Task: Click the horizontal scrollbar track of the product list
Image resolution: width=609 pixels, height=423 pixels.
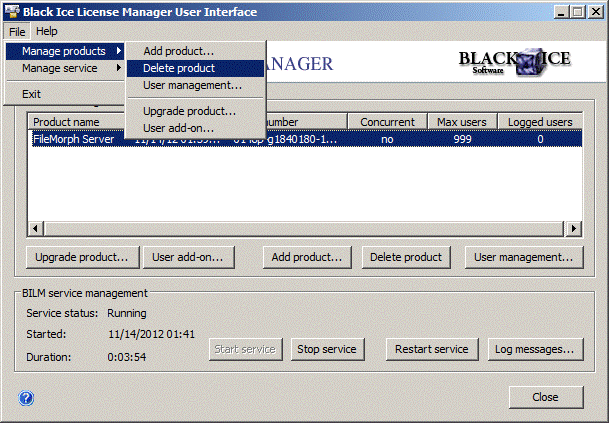Action: [x=304, y=228]
